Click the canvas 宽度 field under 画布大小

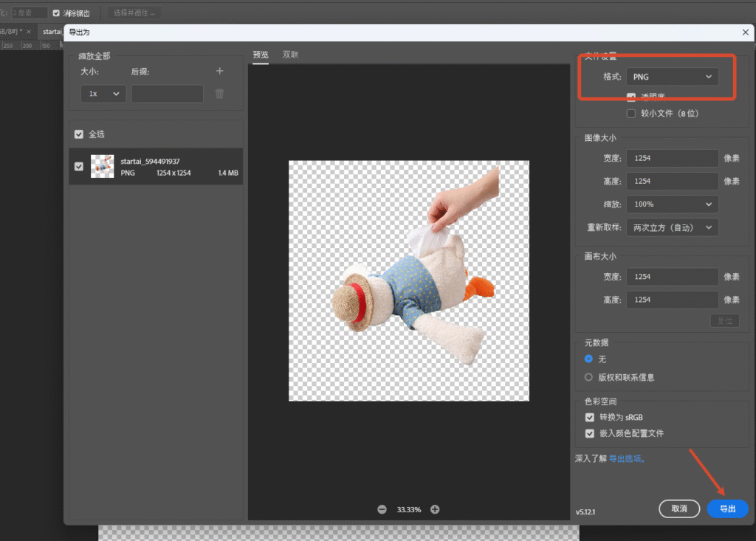click(672, 277)
